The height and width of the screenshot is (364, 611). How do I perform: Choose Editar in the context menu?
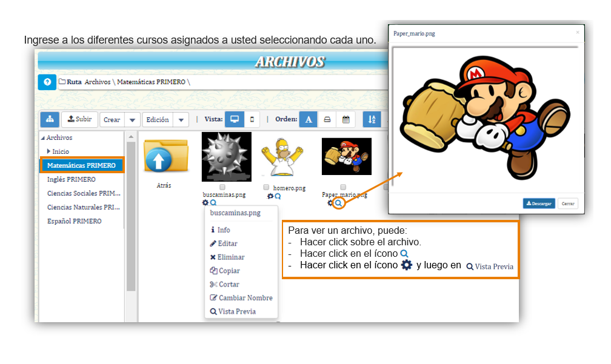[224, 243]
